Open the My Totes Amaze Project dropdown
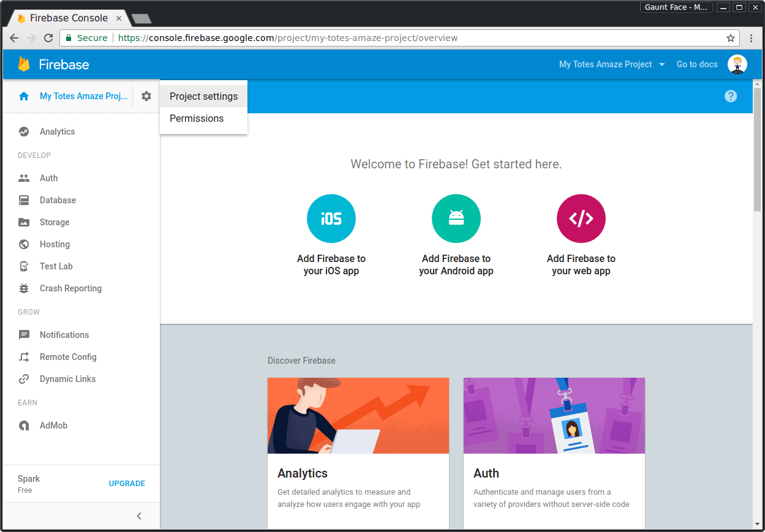Screen dimensions: 765x532 (611, 64)
